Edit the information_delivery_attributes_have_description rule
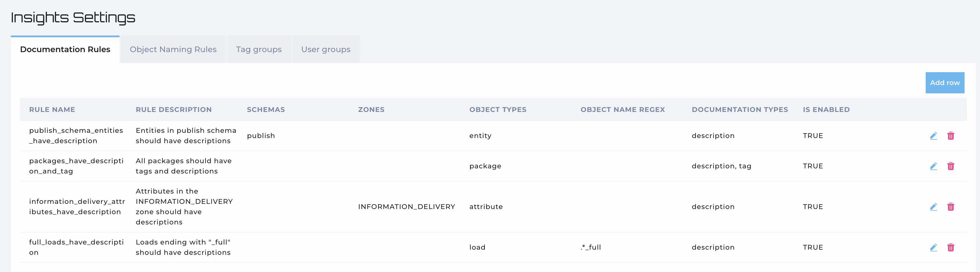980x272 pixels. [933, 206]
